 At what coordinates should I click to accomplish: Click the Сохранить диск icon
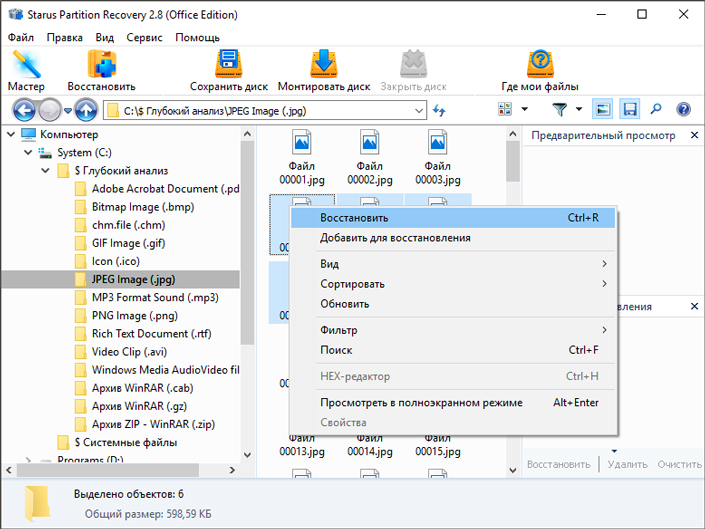(228, 71)
